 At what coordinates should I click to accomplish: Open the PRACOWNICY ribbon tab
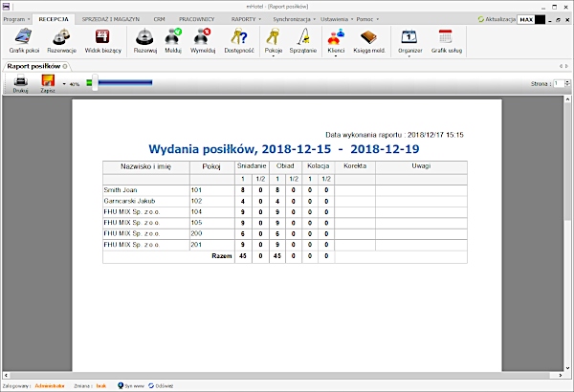196,18
